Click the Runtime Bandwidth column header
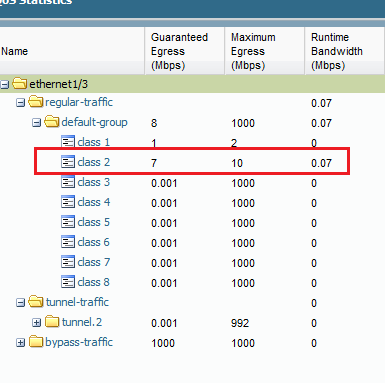The image size is (385, 386). (x=345, y=51)
